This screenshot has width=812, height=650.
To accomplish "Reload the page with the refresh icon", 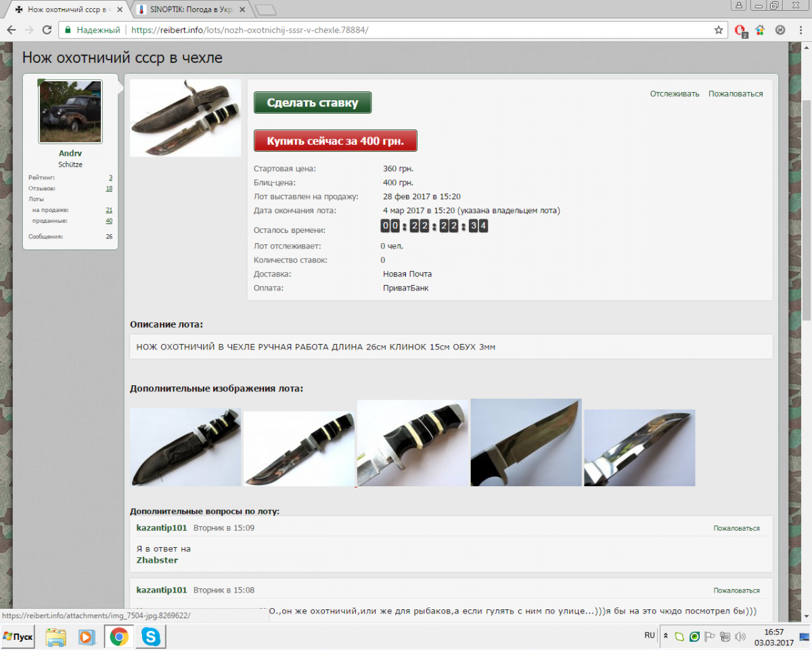I will 47,30.
